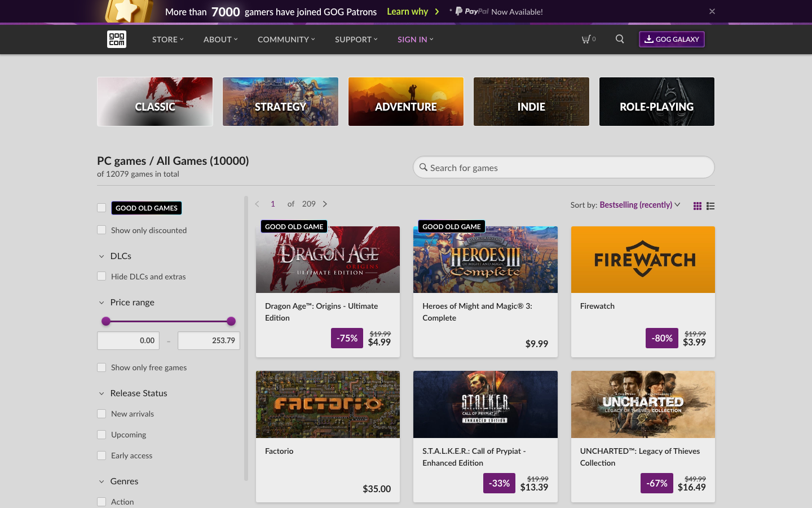Screen dimensions: 812x508
Task: Go to next page arrow
Action: 325,204
